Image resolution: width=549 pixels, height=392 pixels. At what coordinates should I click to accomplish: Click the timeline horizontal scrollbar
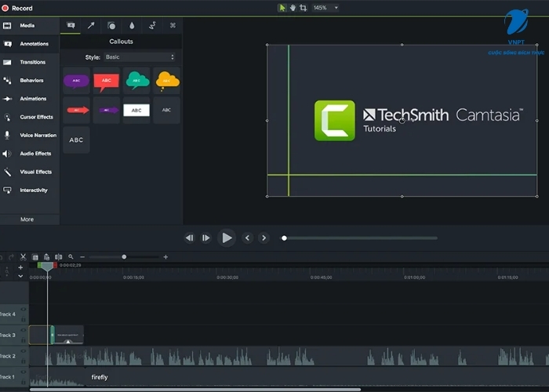click(x=195, y=390)
